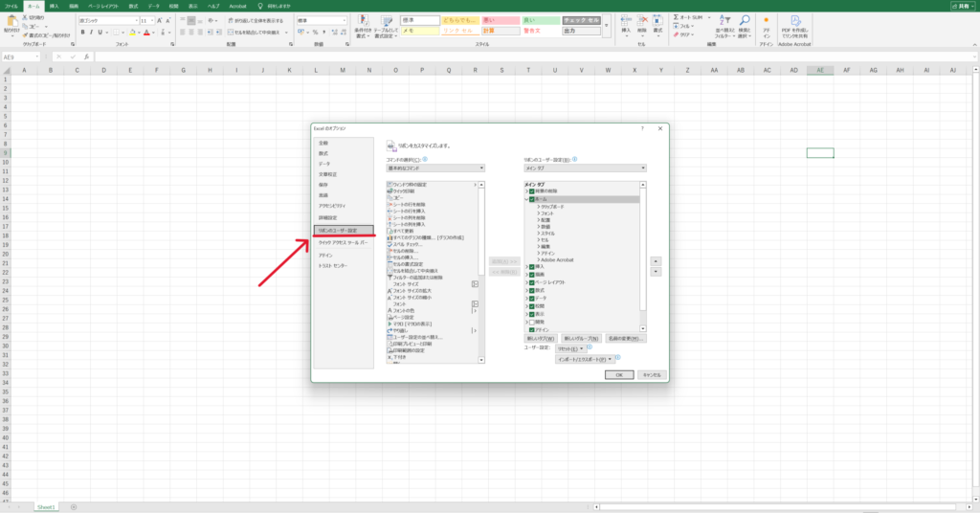Click the オート SUM sigma icon
980x513 pixels.
[677, 17]
